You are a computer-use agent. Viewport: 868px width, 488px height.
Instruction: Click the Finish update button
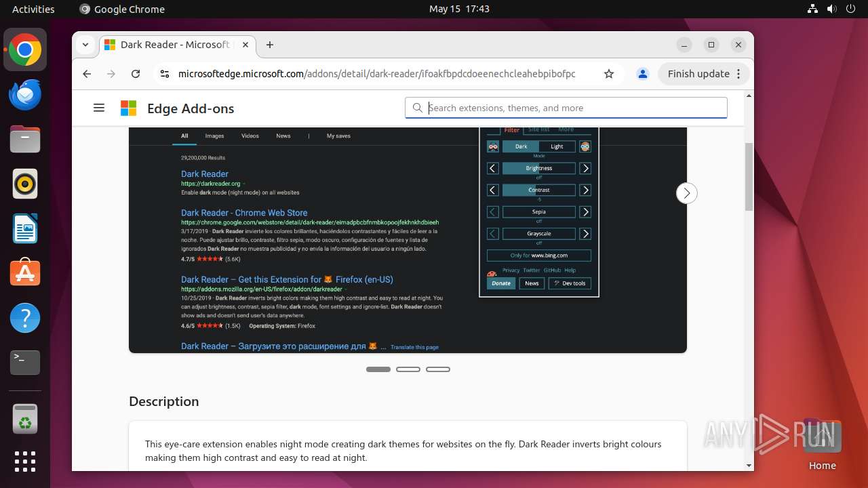click(x=698, y=74)
